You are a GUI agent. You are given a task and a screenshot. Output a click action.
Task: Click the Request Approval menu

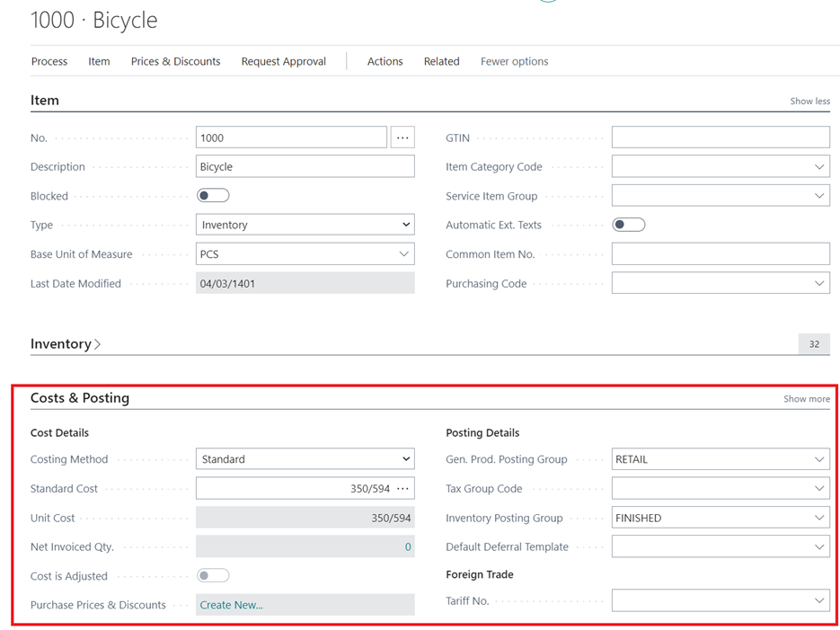click(283, 61)
